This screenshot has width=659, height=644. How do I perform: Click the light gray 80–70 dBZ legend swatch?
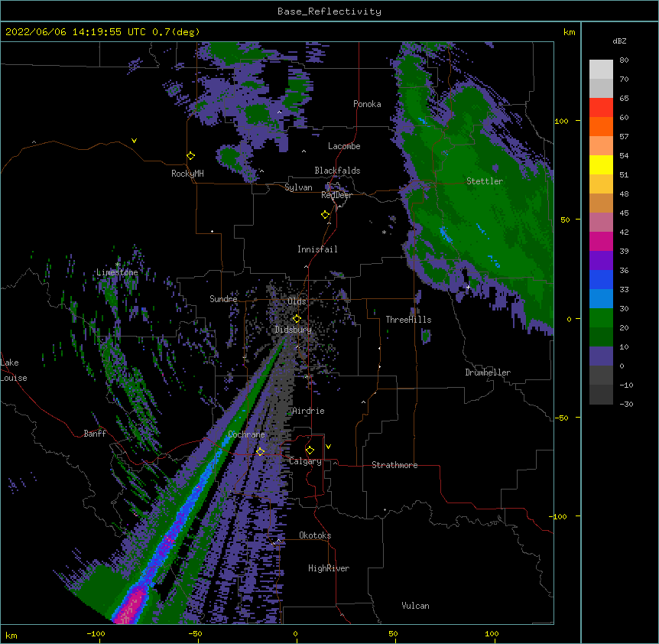(601, 70)
